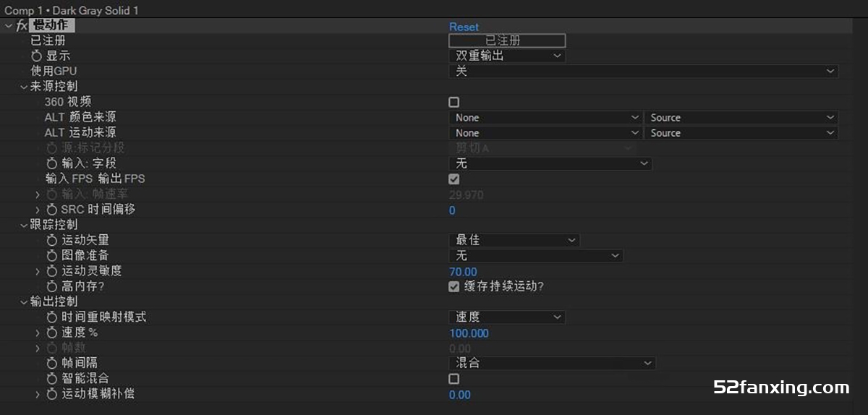Click the SRC 时间偏移 value 0
The image size is (868, 415).
point(452,210)
